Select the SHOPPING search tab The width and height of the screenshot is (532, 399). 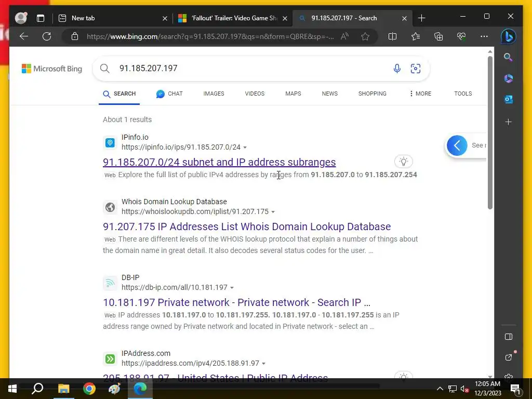pyautogui.click(x=372, y=94)
